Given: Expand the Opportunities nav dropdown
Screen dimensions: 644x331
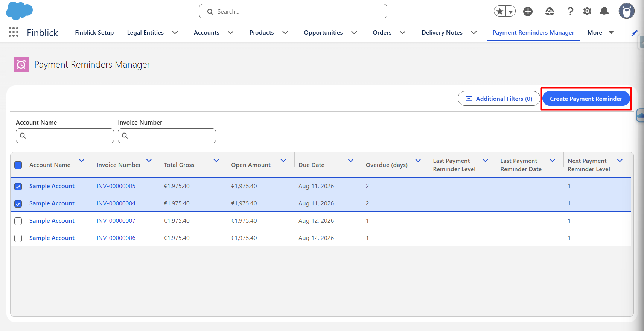Looking at the screenshot, I should click(x=354, y=33).
